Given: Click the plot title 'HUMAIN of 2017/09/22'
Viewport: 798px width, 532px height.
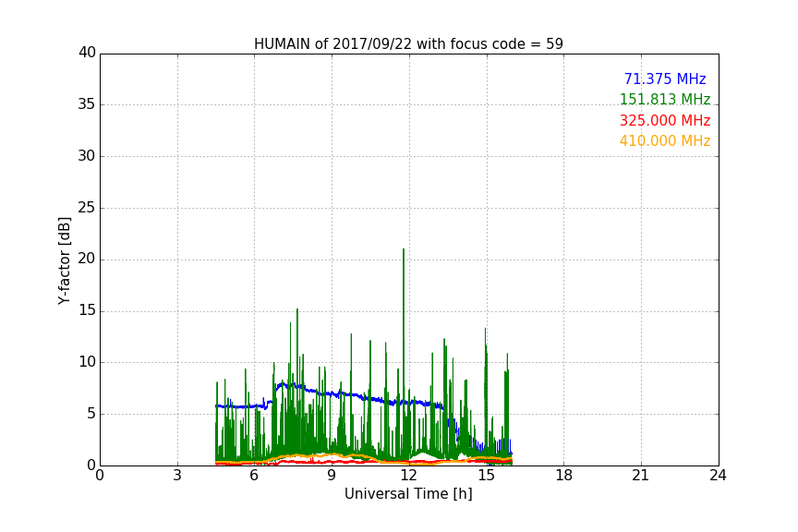Looking at the screenshot, I should coord(408,44).
